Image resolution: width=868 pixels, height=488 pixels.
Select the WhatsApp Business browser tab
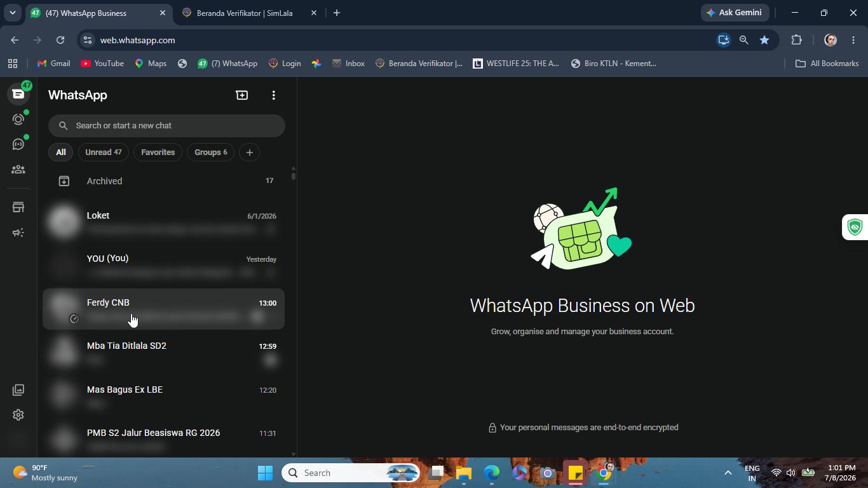98,13
